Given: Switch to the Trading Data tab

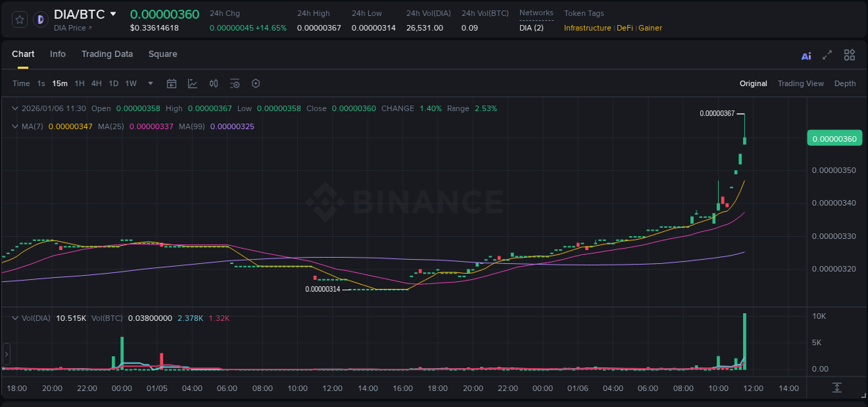Looking at the screenshot, I should click(107, 54).
